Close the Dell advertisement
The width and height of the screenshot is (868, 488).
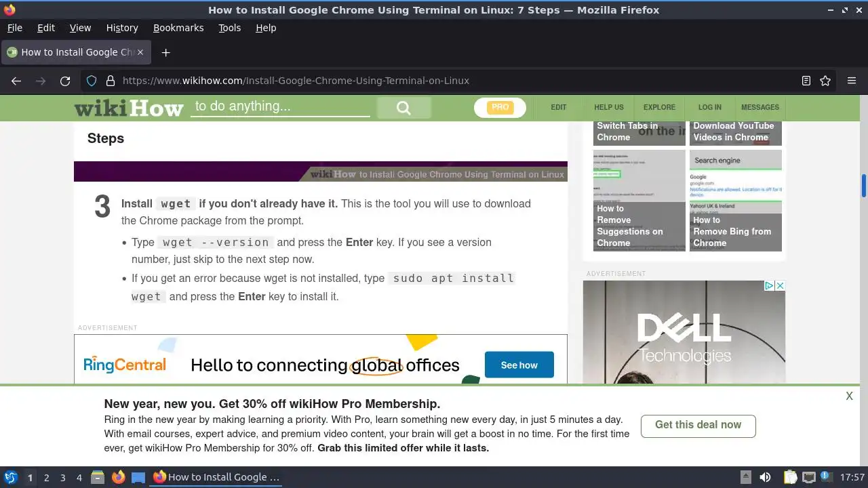point(780,286)
